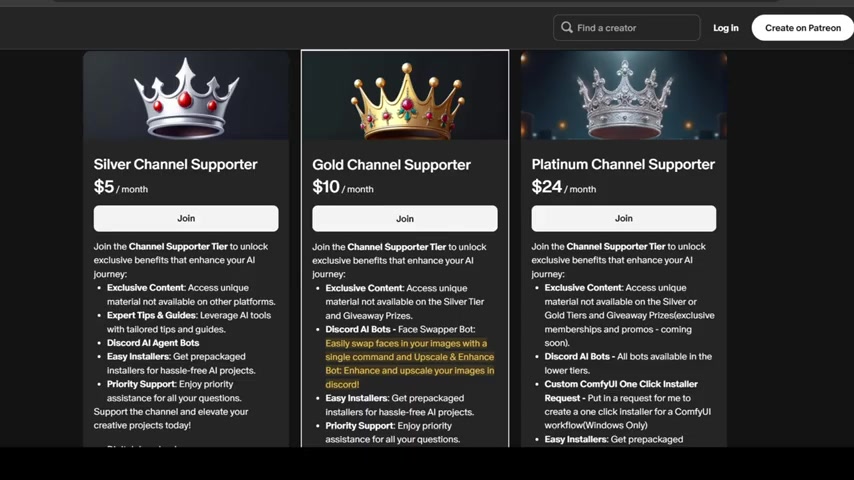
Task: Click the highlighted Face Swapper Bot description
Action: (x=410, y=364)
